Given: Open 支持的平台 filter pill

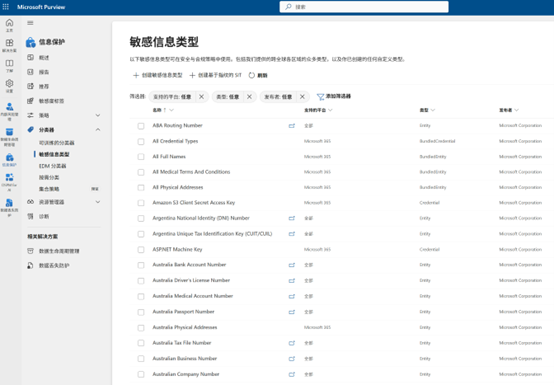Looking at the screenshot, I should 172,97.
